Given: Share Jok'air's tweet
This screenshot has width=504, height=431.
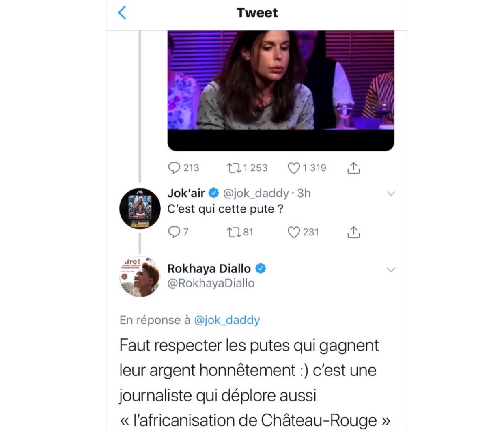Looking at the screenshot, I should click(x=353, y=232).
